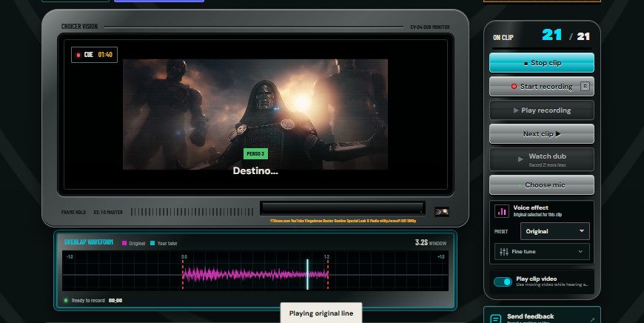Click the small video thumbnail by the progress bar

pyautogui.click(x=441, y=212)
